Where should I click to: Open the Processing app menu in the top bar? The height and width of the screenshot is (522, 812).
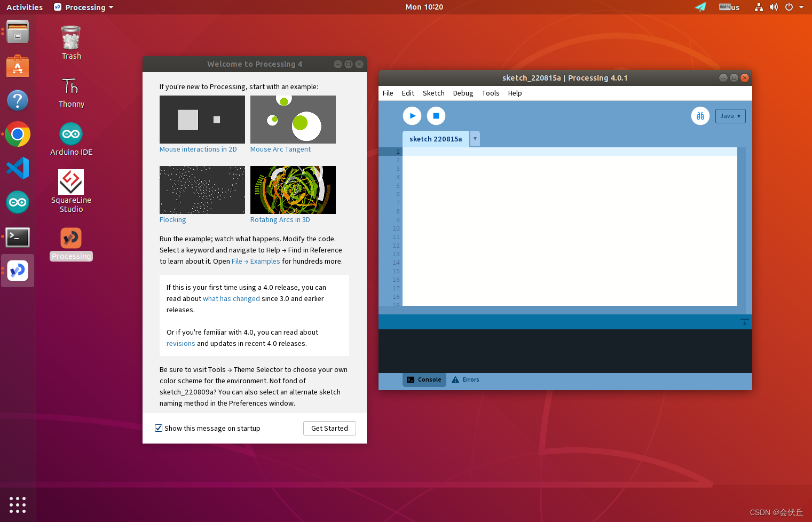84,7
